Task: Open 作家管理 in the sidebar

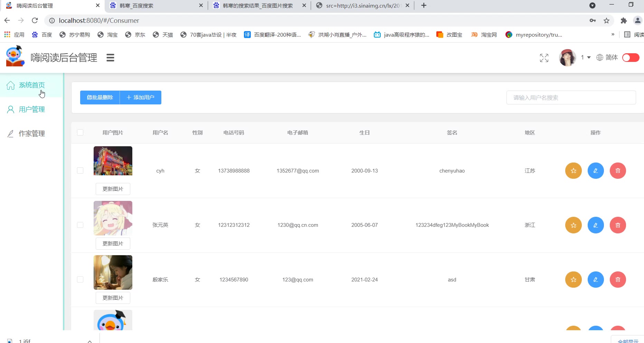Action: point(32,133)
